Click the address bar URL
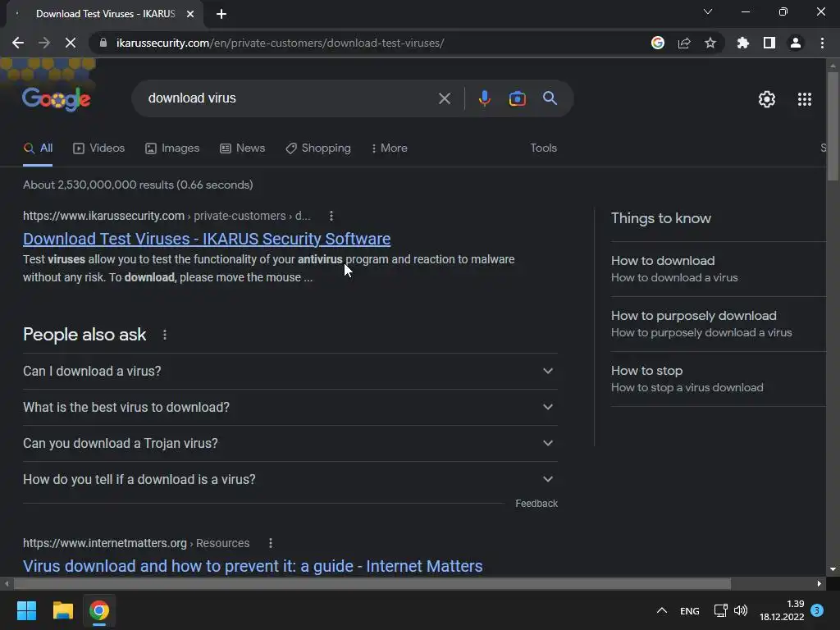840x630 pixels. pos(281,43)
